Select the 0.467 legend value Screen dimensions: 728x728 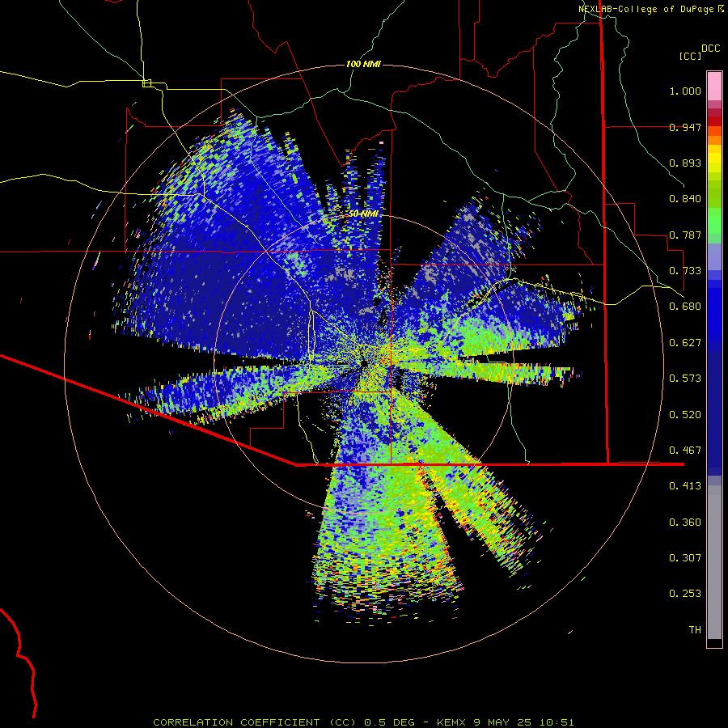point(685,451)
